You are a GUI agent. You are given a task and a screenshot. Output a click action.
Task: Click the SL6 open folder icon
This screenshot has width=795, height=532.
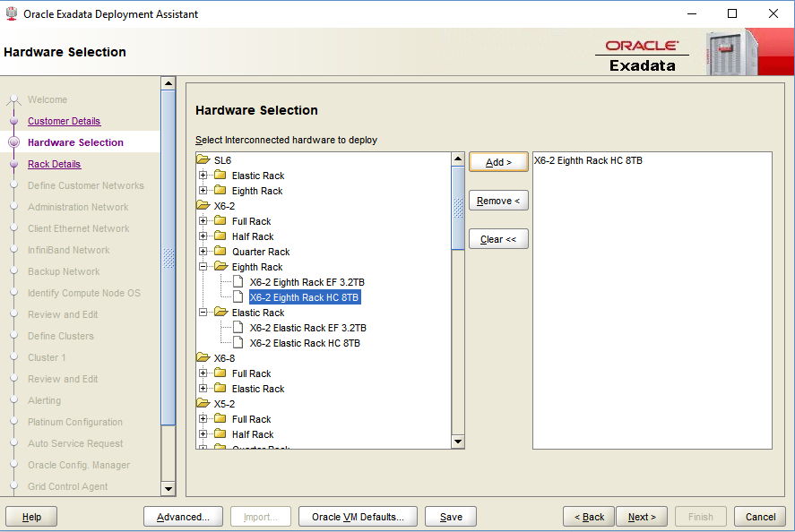tap(203, 160)
